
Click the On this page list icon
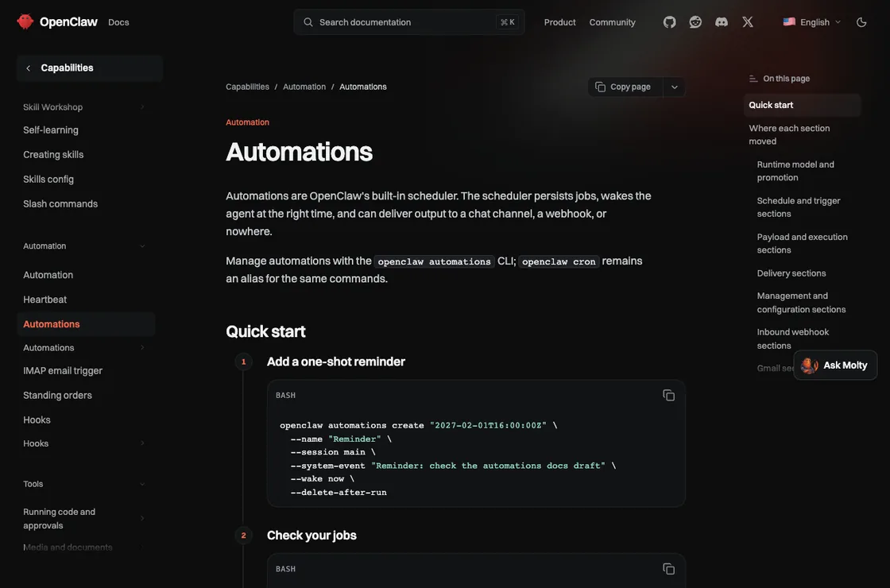[x=753, y=79]
